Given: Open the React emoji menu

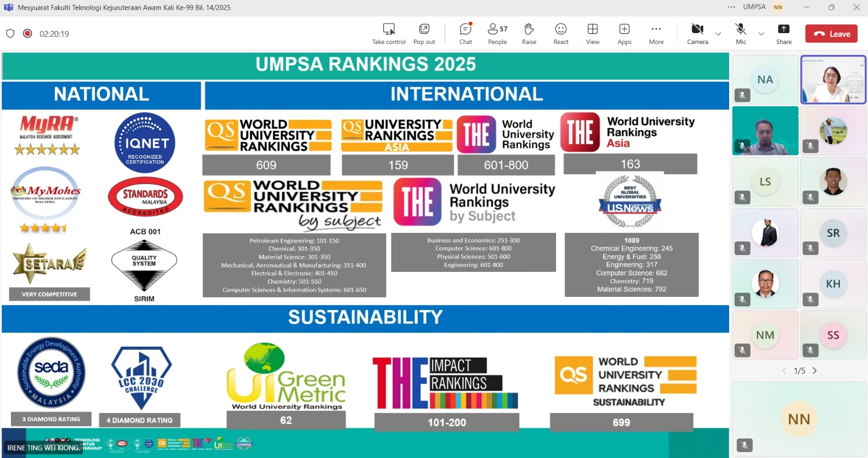Looking at the screenshot, I should click(561, 34).
